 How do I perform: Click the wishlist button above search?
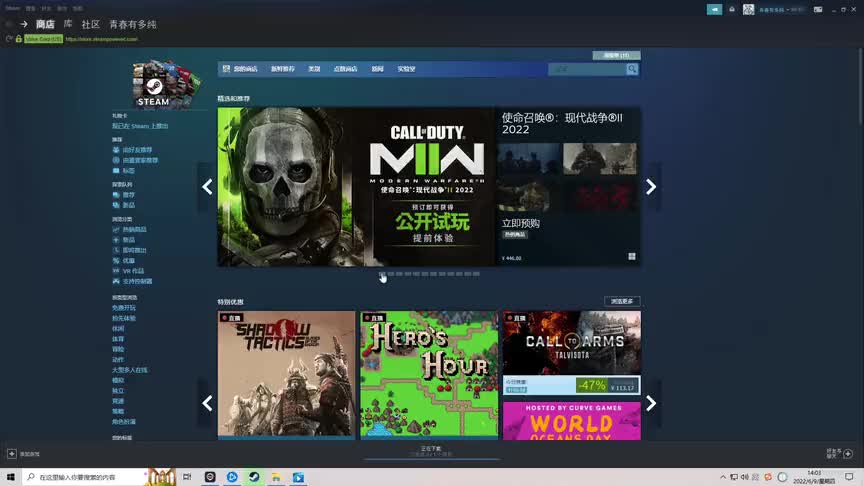point(615,55)
